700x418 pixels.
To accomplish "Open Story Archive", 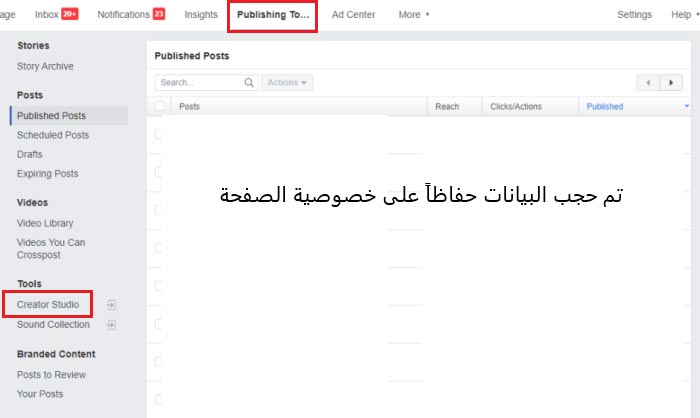I will click(x=45, y=67).
